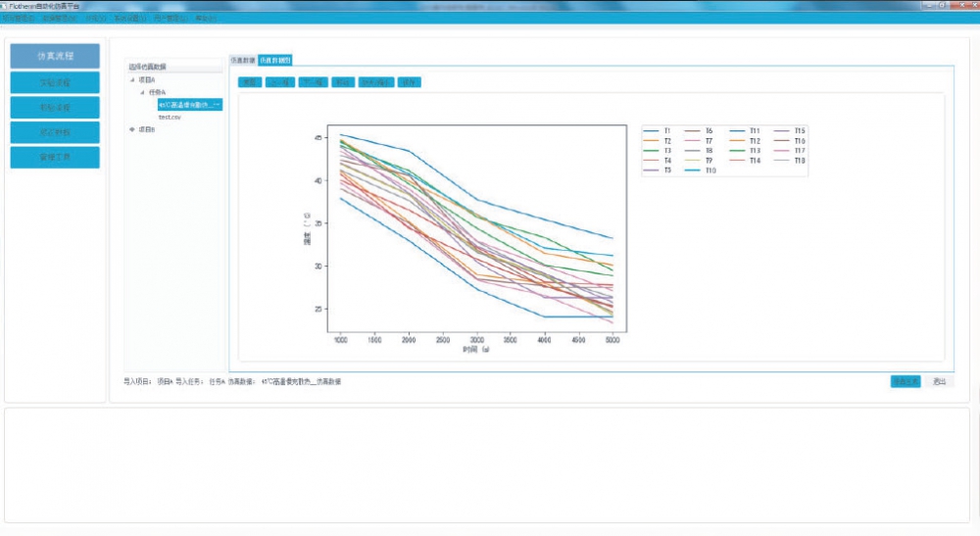
Task: Click the reset view chart toolbar button
Action: (250, 82)
